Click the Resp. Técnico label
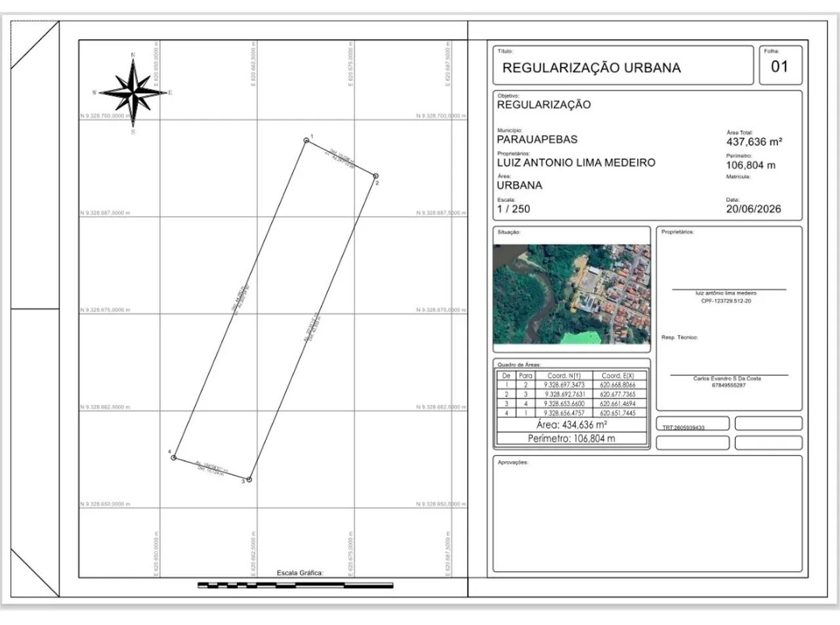Viewport: 840px width, 625px height. [680, 337]
